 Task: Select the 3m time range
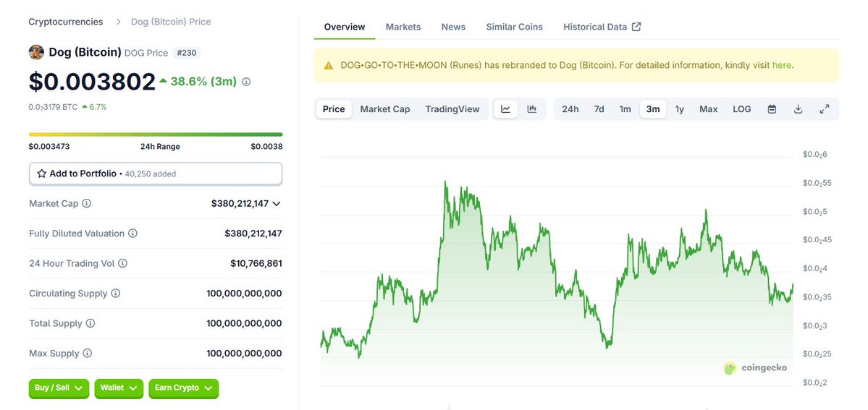653,109
